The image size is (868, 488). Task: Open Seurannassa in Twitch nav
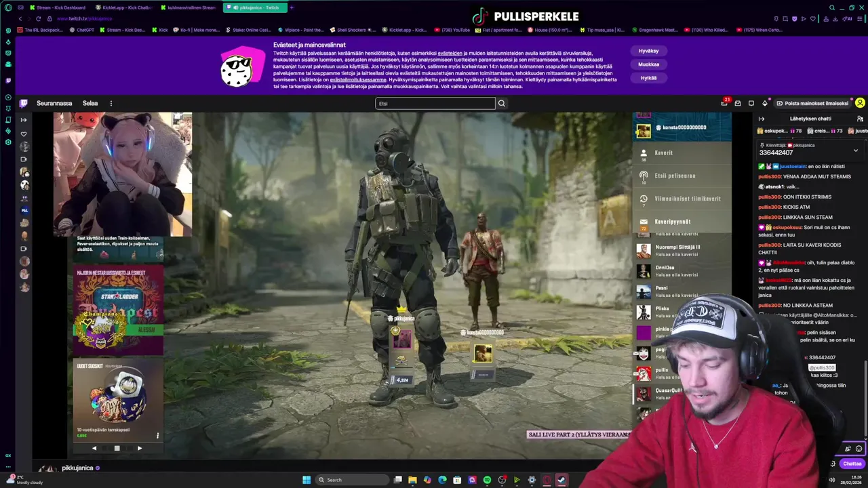tap(54, 103)
